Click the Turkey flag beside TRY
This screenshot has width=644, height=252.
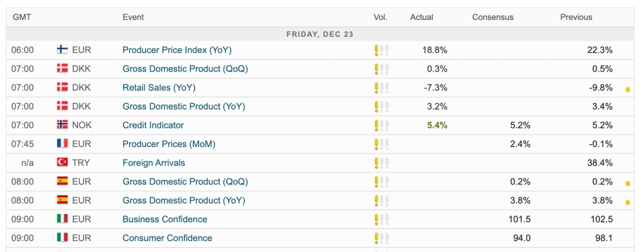pos(62,163)
